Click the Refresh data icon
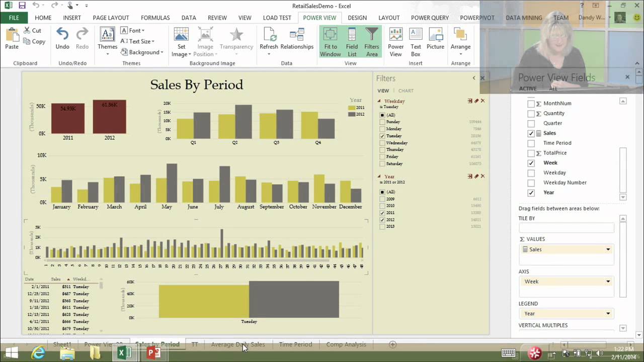Screen dimensions: 644x362 [x=269, y=35]
